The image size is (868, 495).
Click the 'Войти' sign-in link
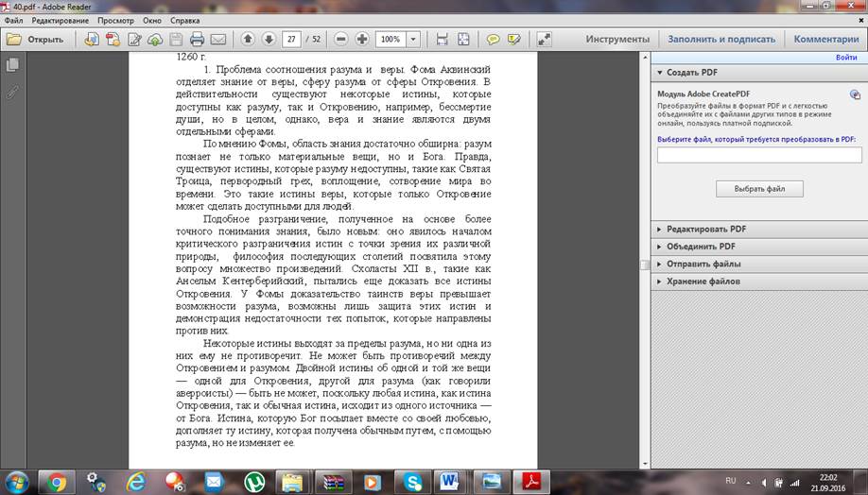[x=846, y=58]
